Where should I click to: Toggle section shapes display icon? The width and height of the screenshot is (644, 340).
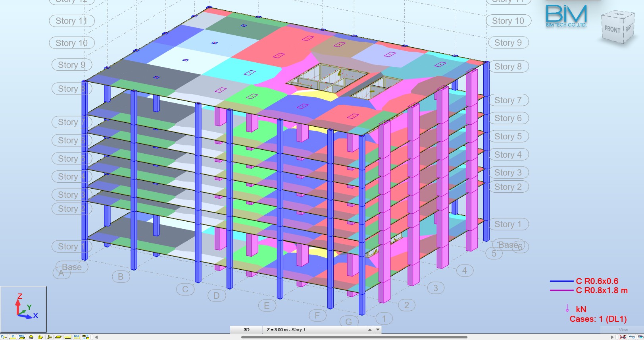40,337
